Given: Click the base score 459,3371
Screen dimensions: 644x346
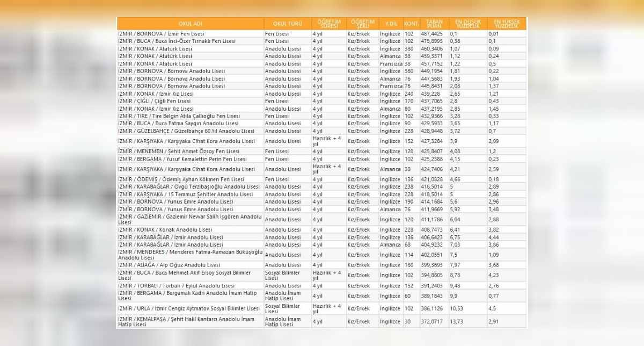Looking at the screenshot, I should tap(431, 56).
